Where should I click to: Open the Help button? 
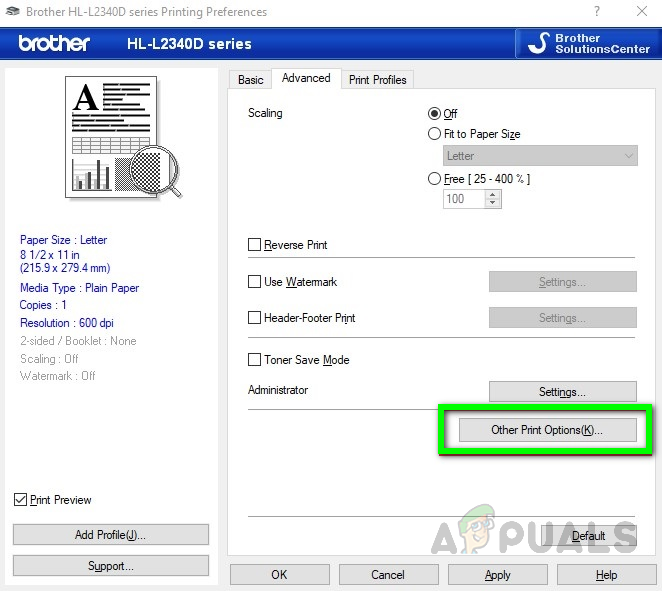point(607,575)
